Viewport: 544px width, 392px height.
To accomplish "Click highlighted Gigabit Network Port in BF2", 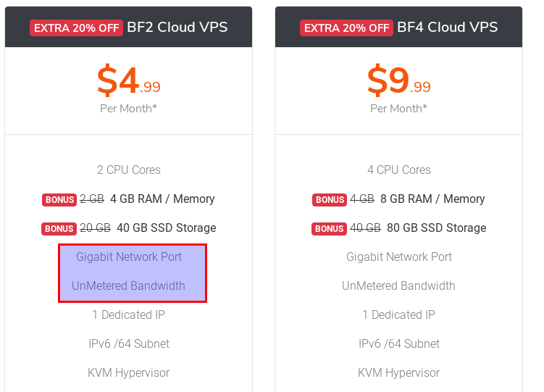I will [x=129, y=257].
